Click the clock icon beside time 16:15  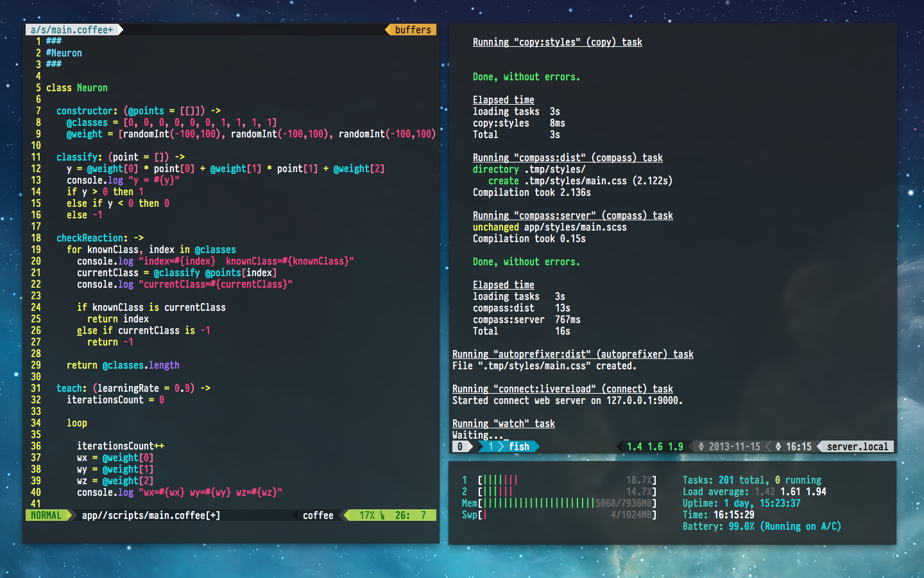point(778,447)
